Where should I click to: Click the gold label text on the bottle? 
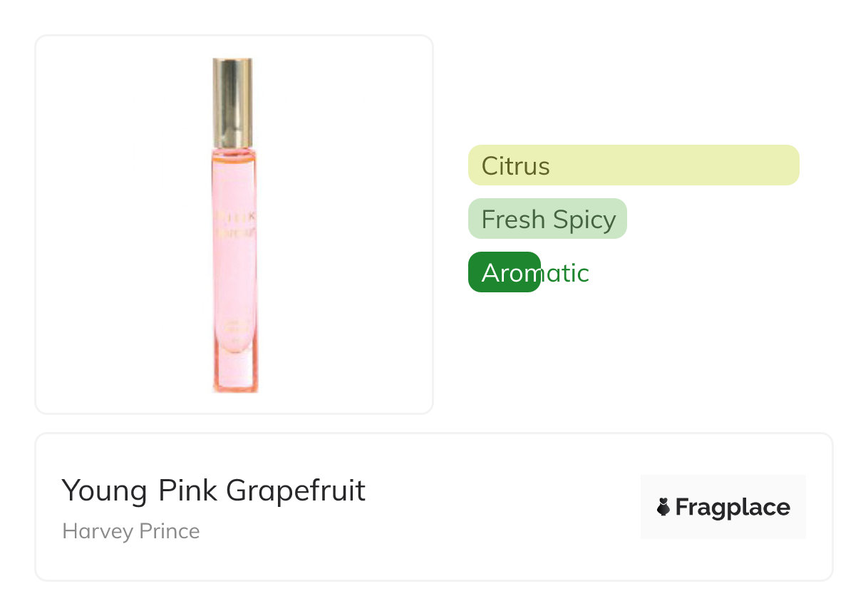[235, 221]
